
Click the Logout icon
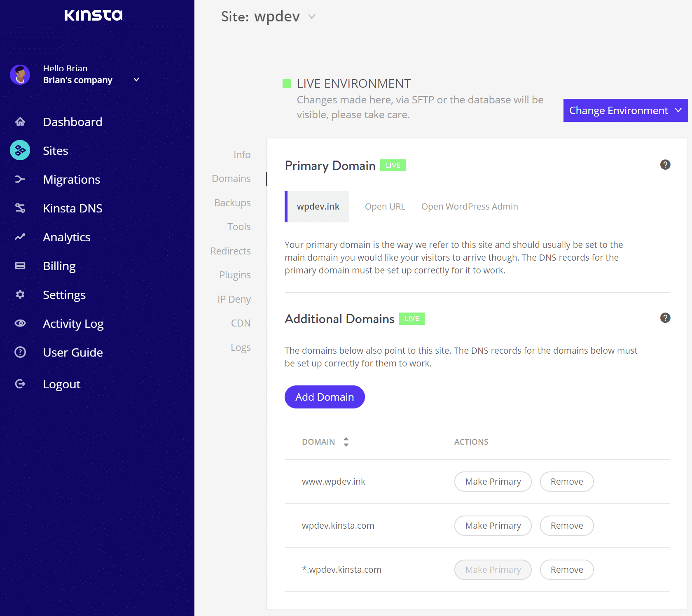click(x=20, y=384)
